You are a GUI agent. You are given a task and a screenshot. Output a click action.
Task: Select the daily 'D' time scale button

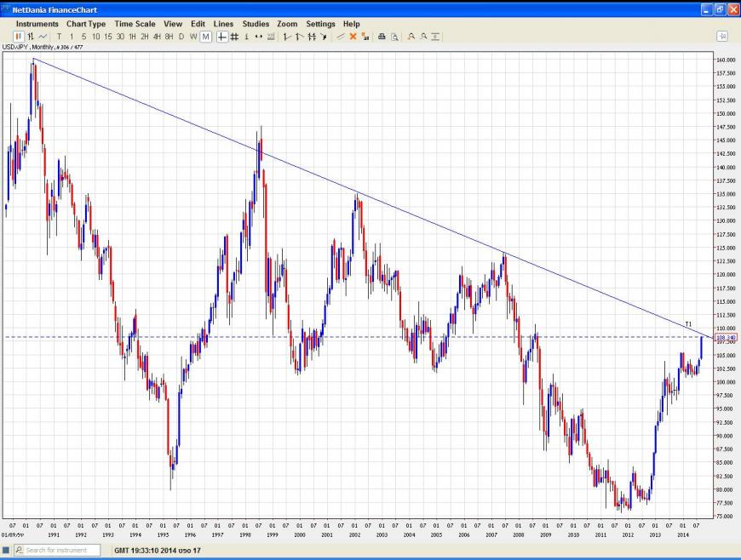click(x=181, y=37)
